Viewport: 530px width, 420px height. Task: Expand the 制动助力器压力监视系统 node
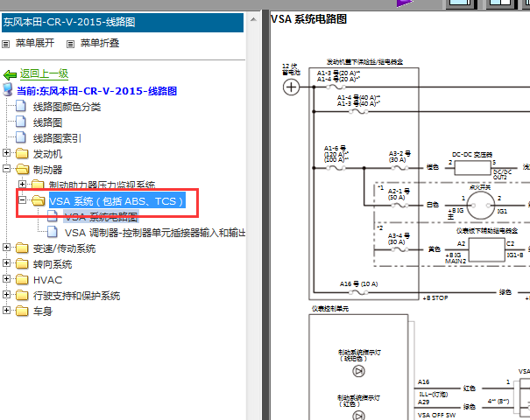coord(22,185)
